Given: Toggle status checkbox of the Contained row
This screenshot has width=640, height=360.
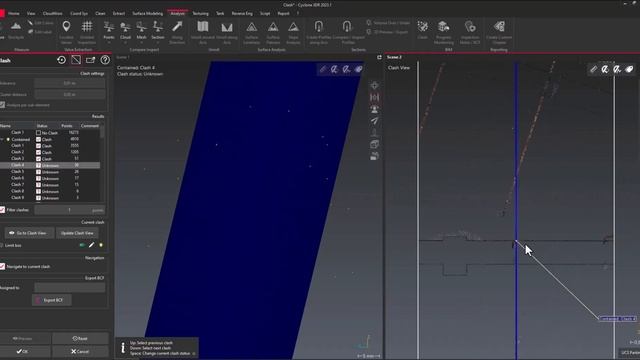Looking at the screenshot, I should coord(38,139).
